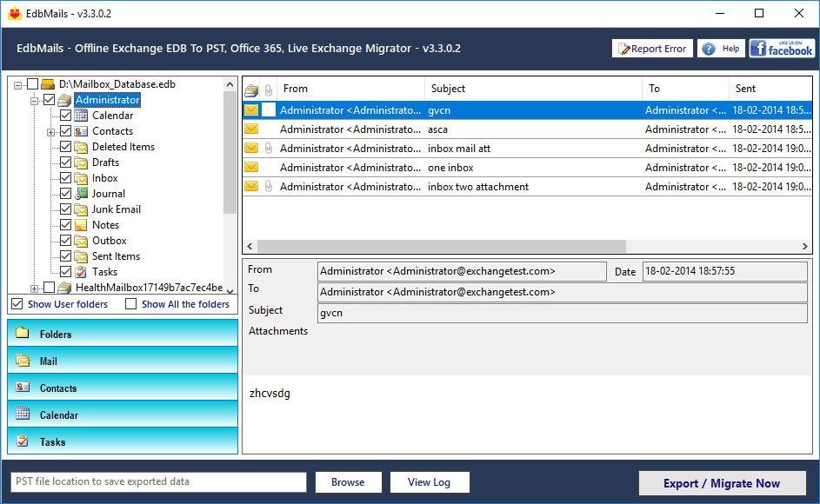Click the Administrator mailbox icon
Image resolution: width=820 pixels, height=504 pixels.
(64, 100)
